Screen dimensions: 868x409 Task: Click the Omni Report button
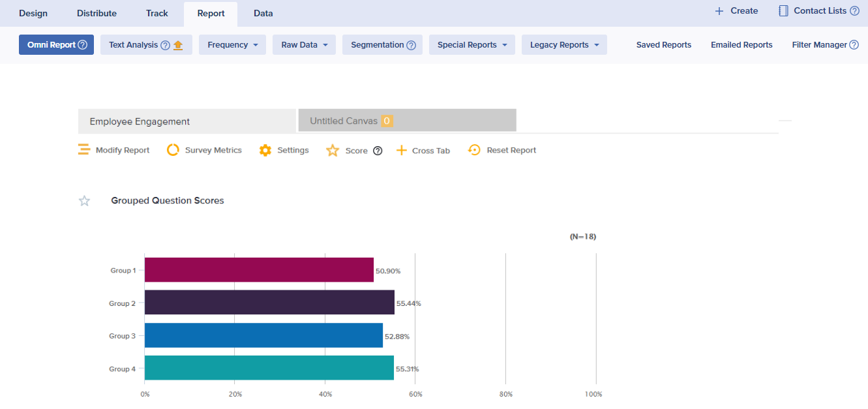(x=57, y=45)
